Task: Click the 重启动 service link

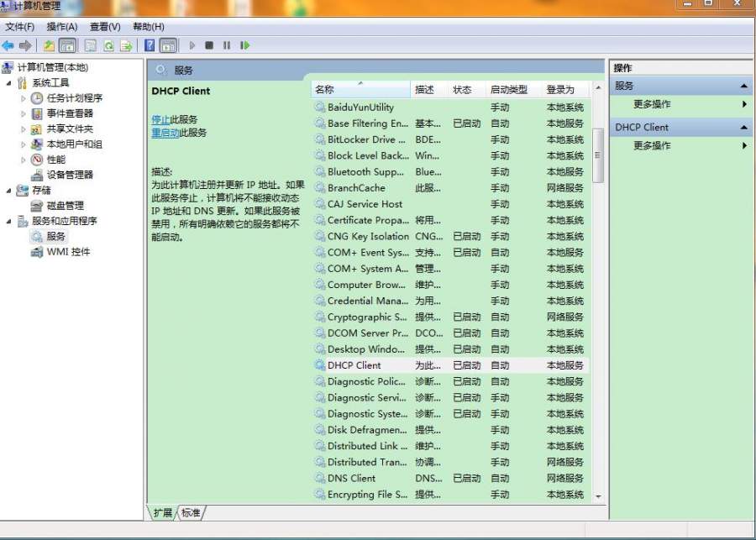Action: click(165, 133)
